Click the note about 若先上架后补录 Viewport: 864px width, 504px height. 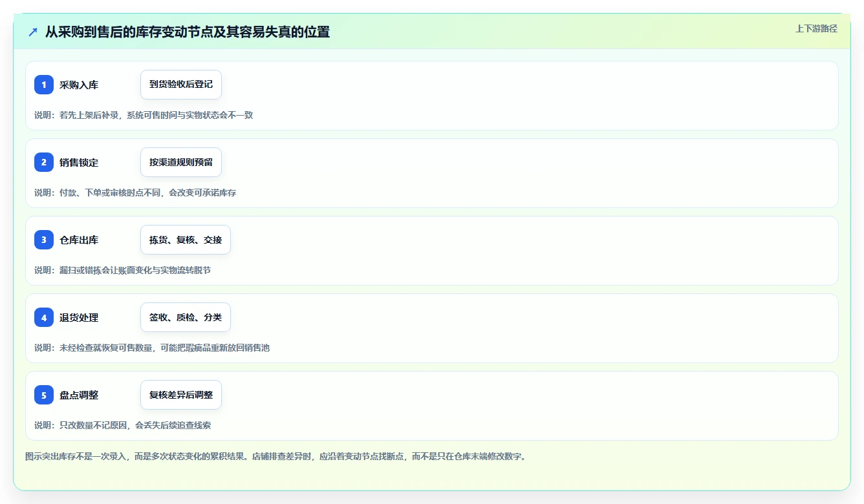pyautogui.click(x=144, y=115)
